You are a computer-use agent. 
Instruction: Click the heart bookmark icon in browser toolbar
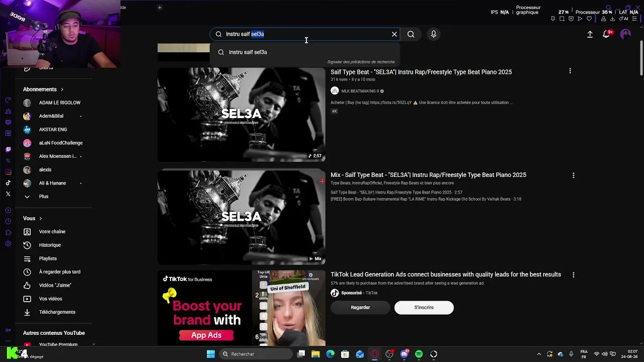[x=589, y=19]
